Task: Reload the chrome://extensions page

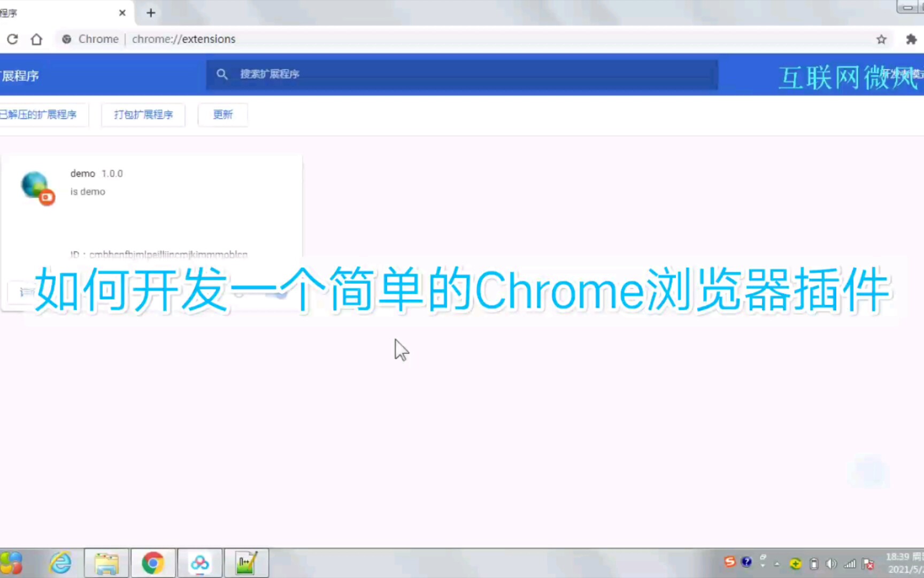Action: pos(12,39)
